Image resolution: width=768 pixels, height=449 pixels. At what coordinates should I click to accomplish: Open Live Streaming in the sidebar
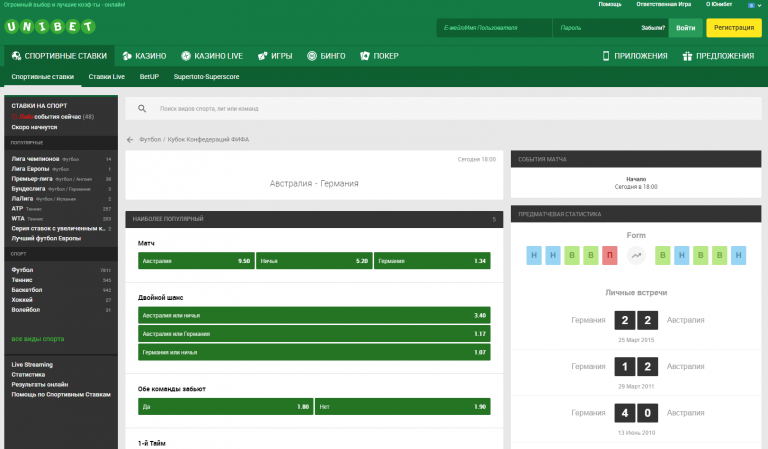click(x=32, y=365)
